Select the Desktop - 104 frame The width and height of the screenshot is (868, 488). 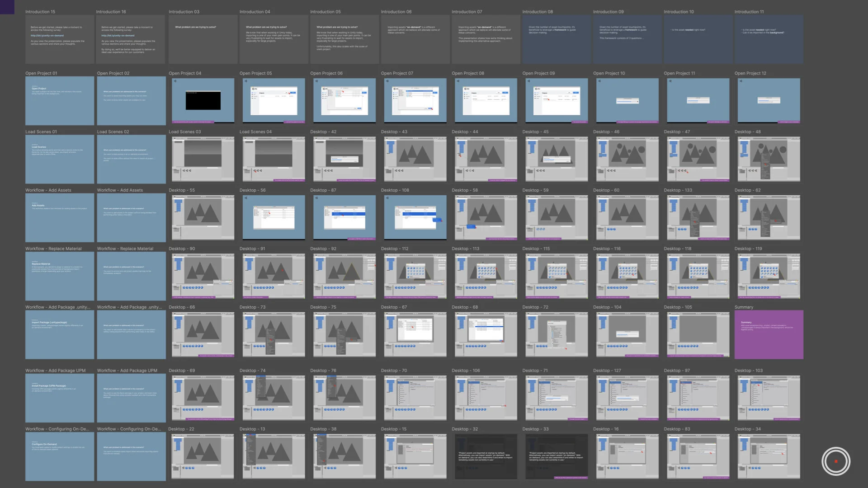click(x=627, y=335)
